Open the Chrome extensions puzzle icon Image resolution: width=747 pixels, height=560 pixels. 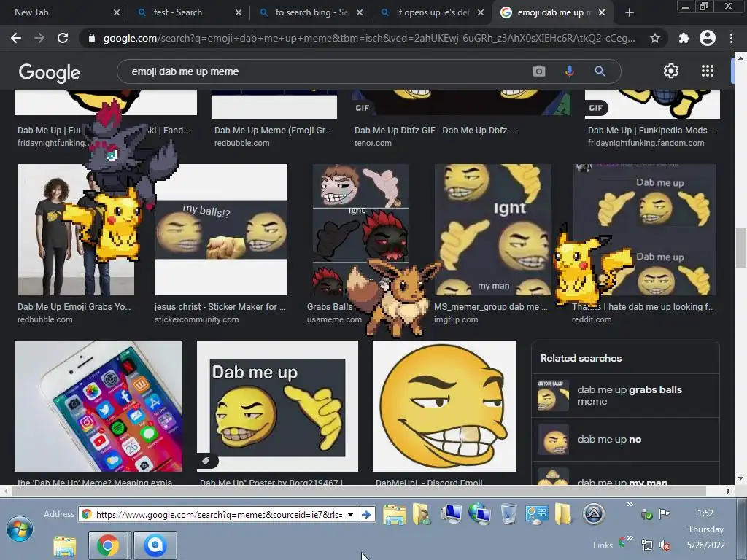pyautogui.click(x=684, y=38)
